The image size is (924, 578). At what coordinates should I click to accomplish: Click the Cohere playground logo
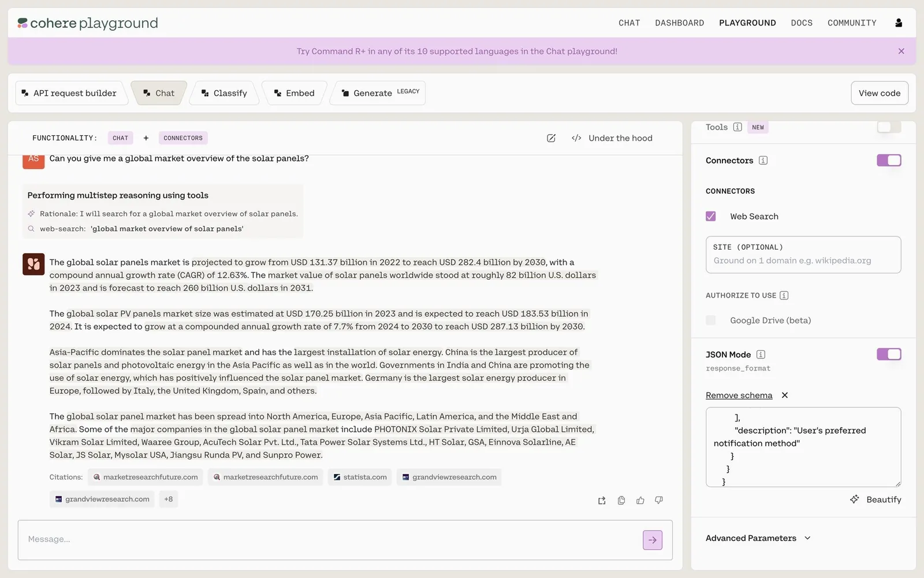88,23
